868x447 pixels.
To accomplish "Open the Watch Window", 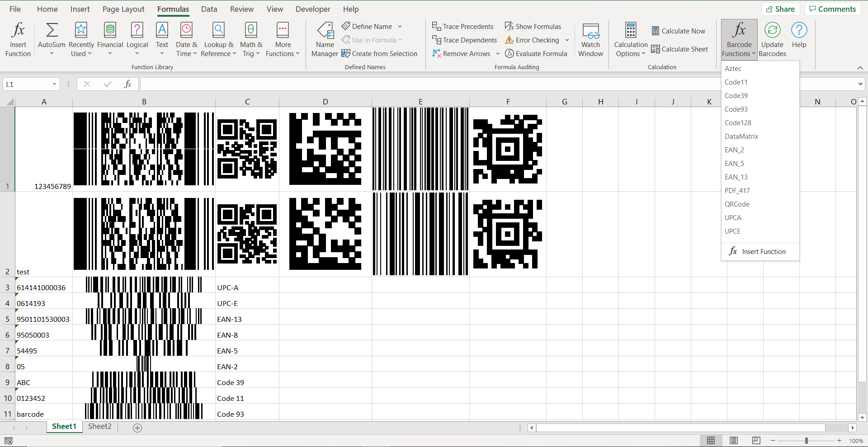I will point(590,39).
